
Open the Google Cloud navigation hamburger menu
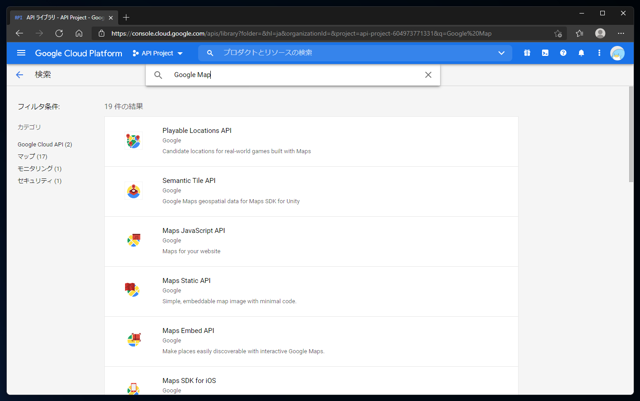click(x=21, y=53)
